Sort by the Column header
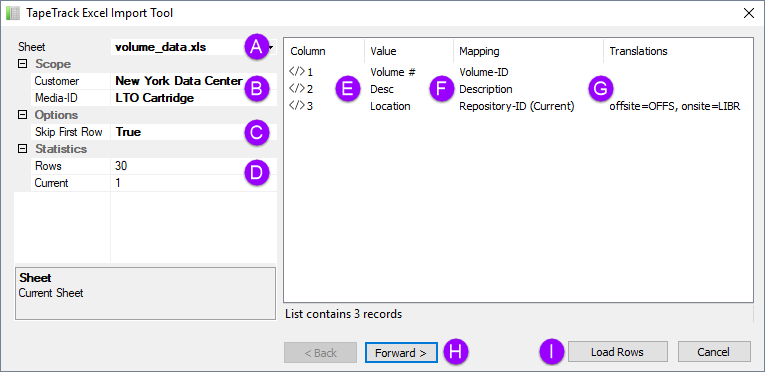765x372 pixels. 308,51
